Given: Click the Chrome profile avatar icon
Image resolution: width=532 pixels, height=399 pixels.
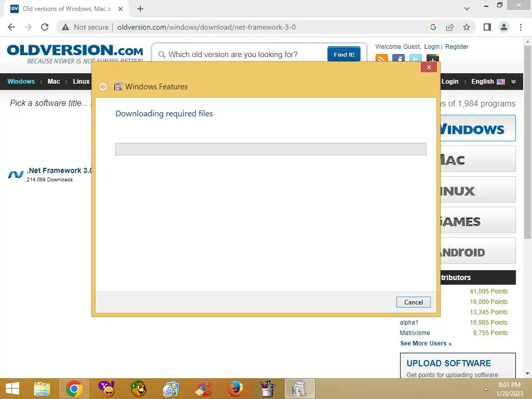Looking at the screenshot, I should coord(504,27).
